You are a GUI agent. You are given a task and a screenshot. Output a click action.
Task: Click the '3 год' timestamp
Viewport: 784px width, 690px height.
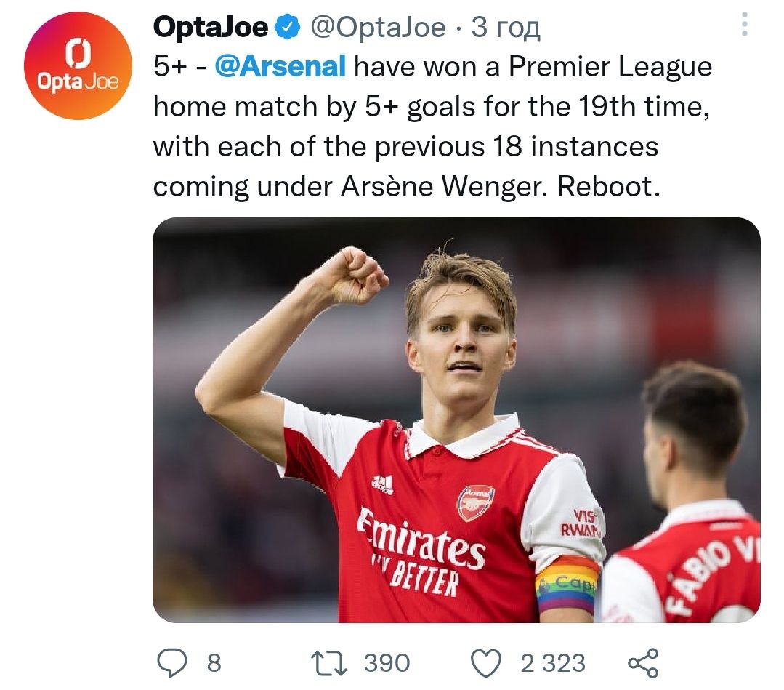[x=506, y=28]
